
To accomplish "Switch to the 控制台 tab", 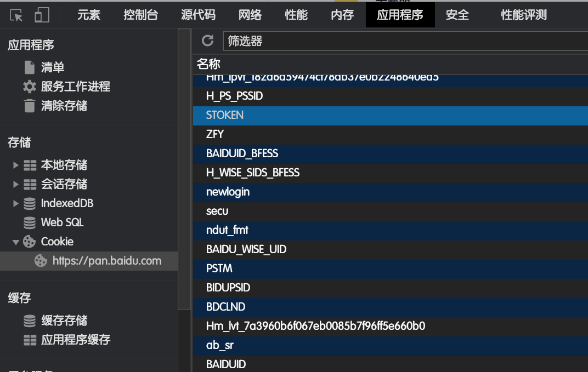I will pyautogui.click(x=140, y=15).
